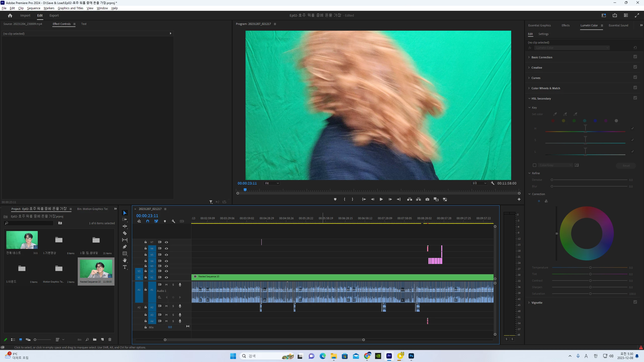Open the Sequence menu
The width and height of the screenshot is (644, 362).
pyautogui.click(x=33, y=8)
